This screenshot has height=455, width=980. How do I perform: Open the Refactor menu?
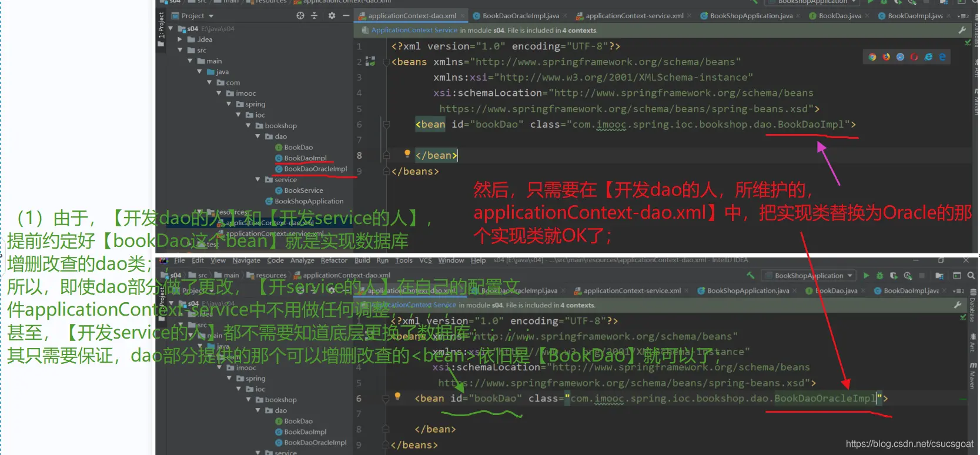[334, 260]
